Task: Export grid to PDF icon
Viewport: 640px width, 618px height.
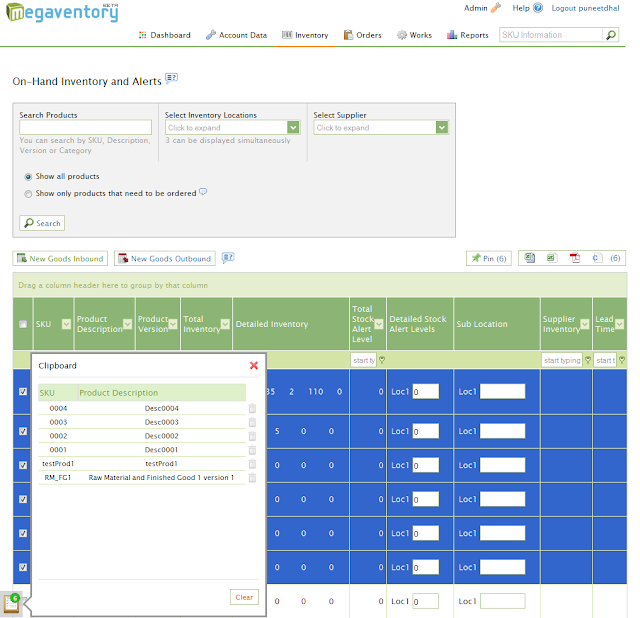Action: pos(575,258)
